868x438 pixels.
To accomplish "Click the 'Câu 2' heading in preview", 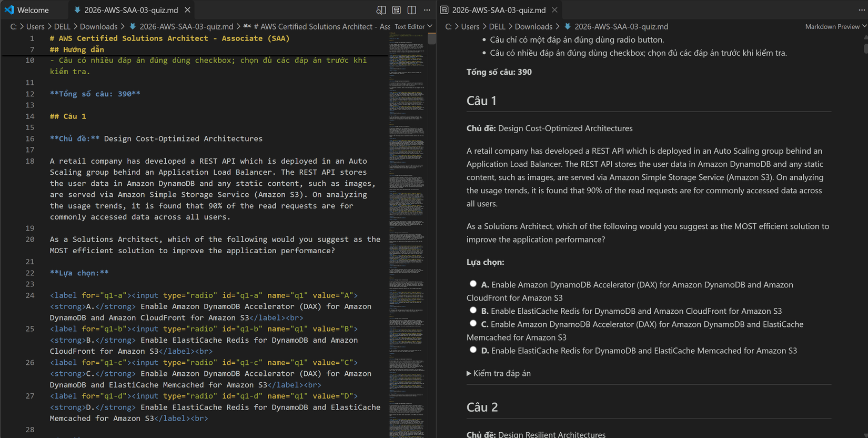I will (x=482, y=407).
